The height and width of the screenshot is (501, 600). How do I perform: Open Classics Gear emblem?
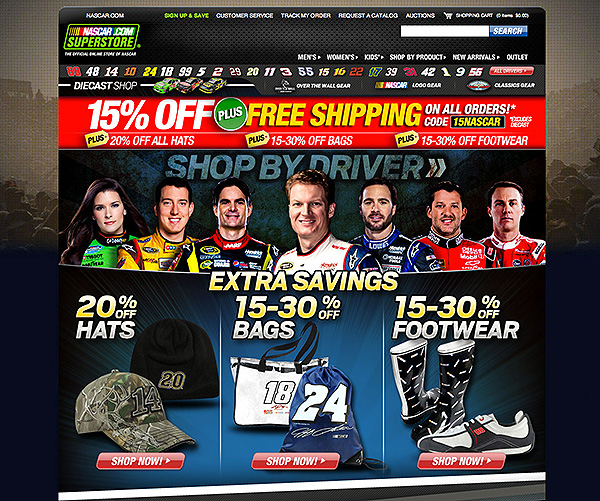click(x=478, y=85)
